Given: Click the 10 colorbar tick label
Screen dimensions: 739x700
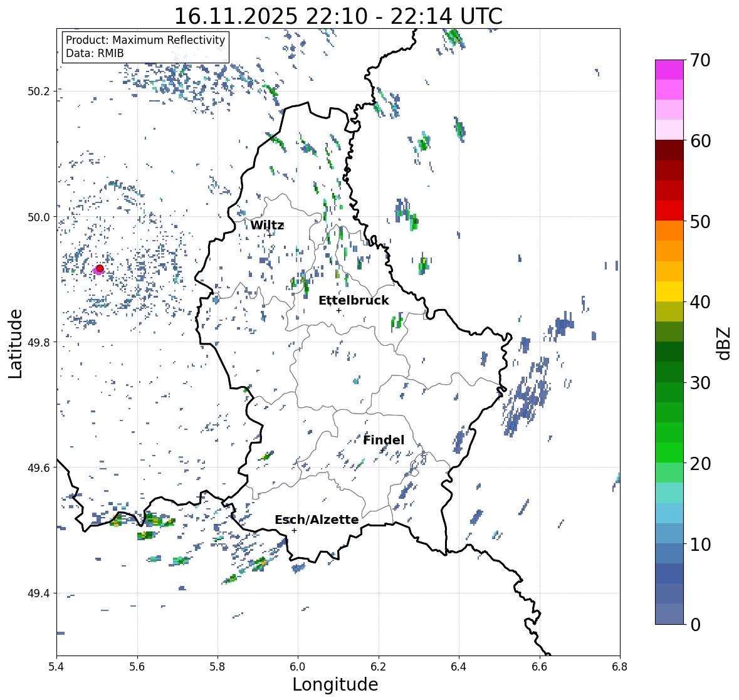Looking at the screenshot, I should [x=700, y=544].
